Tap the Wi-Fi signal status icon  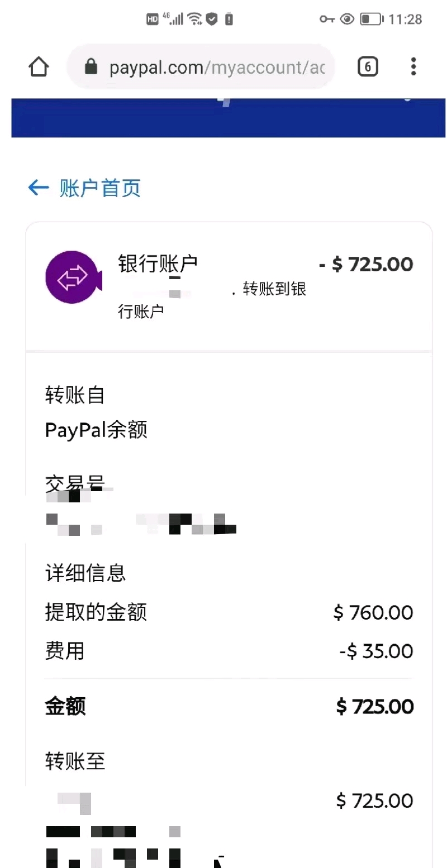(x=194, y=20)
